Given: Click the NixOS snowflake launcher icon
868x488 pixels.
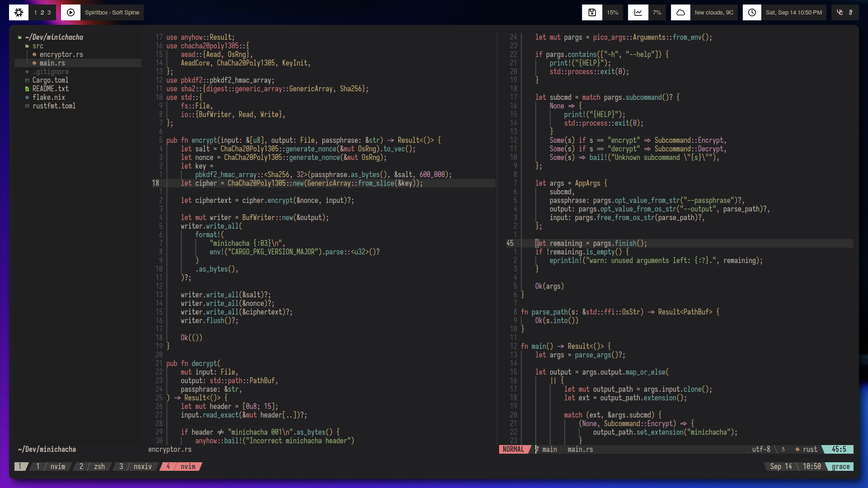Looking at the screenshot, I should pyautogui.click(x=19, y=13).
